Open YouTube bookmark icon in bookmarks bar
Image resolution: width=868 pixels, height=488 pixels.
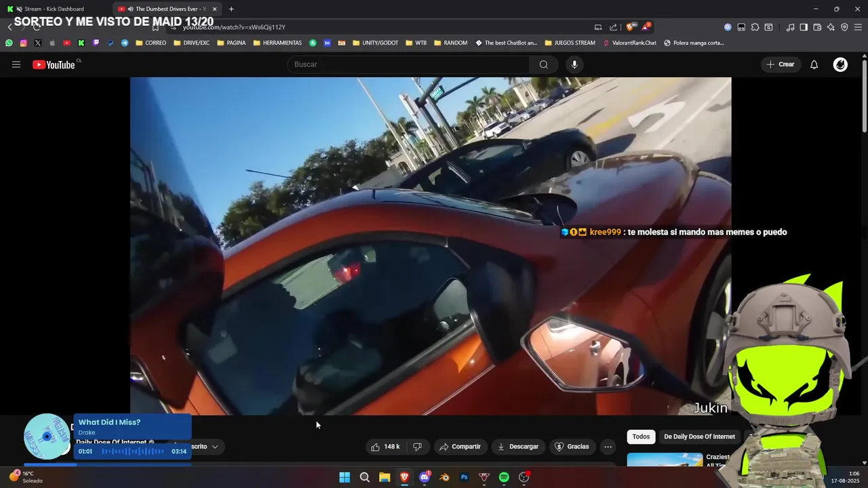(x=66, y=43)
